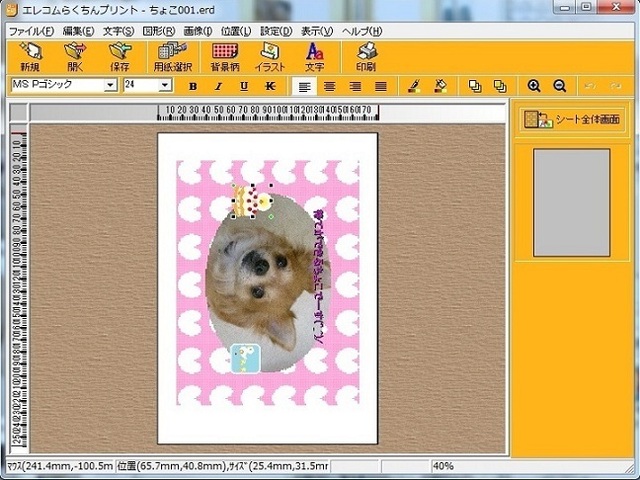The image size is (640, 480).
Task: Toggle bold formatting
Action: click(x=193, y=86)
